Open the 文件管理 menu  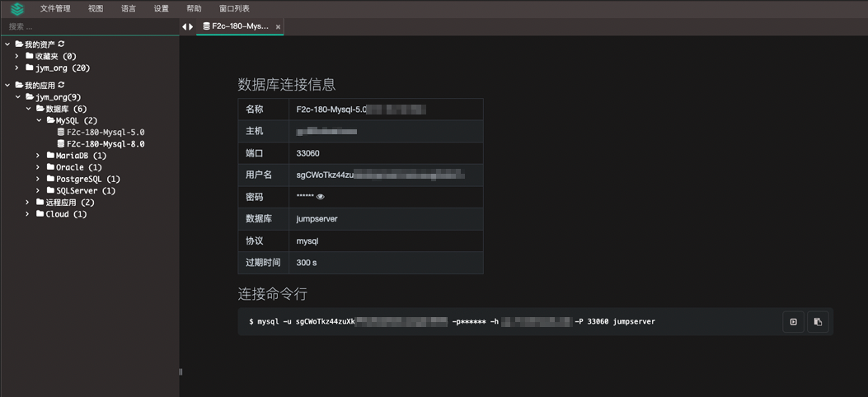pos(55,9)
